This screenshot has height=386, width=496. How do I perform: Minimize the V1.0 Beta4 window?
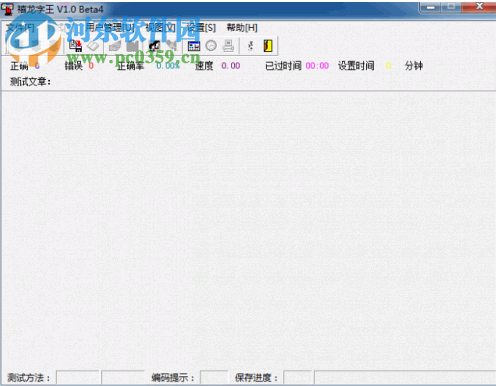tap(431, 7)
